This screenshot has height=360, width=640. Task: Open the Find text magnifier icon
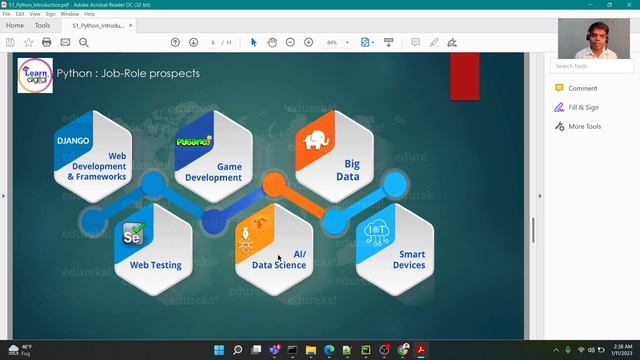pyautogui.click(x=84, y=42)
